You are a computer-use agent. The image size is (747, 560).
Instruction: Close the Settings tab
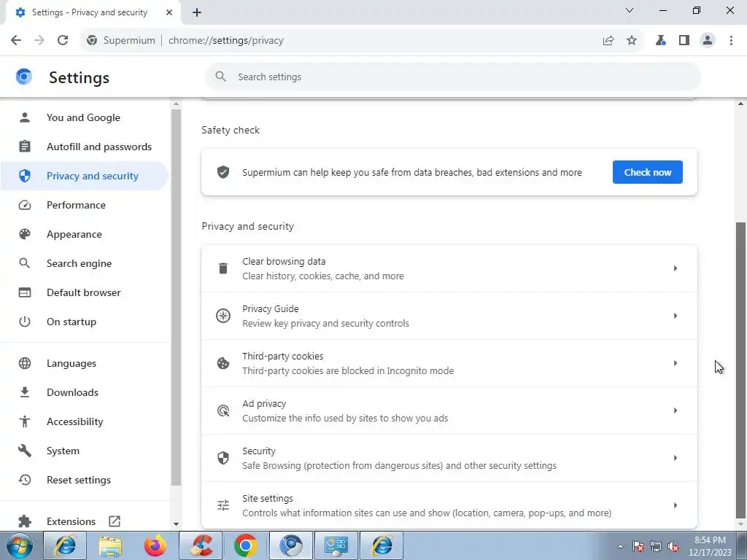point(169,12)
